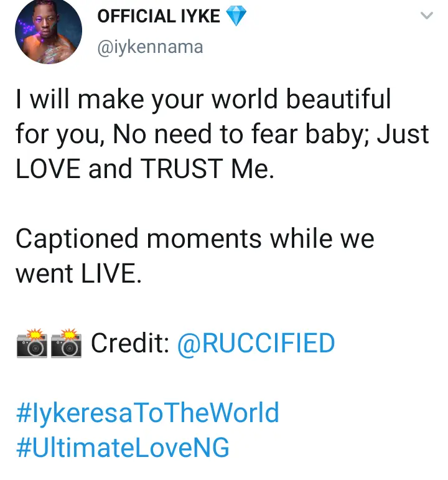Image resolution: width=448 pixels, height=480 pixels.
Task: Click the 'Credit:' label text
Action: pyautogui.click(x=130, y=343)
